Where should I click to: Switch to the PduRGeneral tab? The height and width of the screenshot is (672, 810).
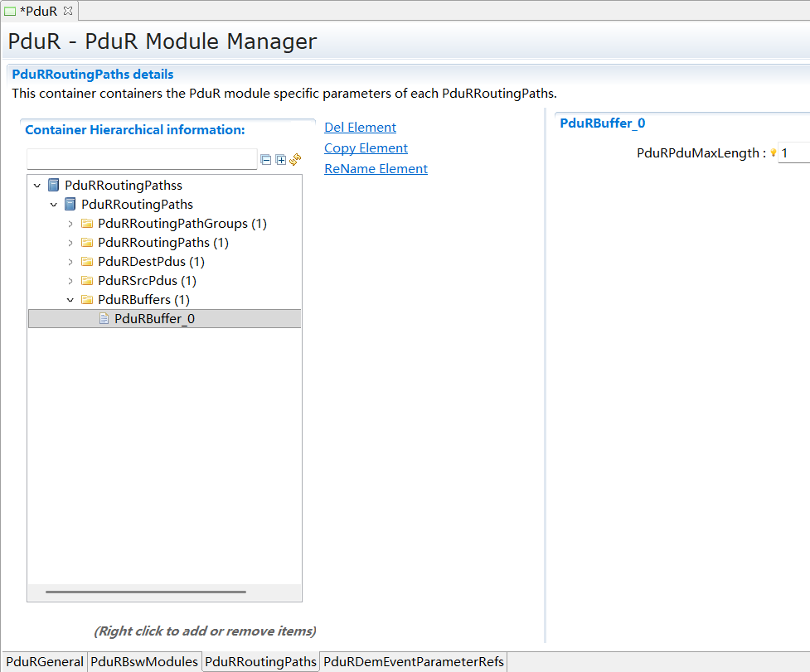click(43, 661)
